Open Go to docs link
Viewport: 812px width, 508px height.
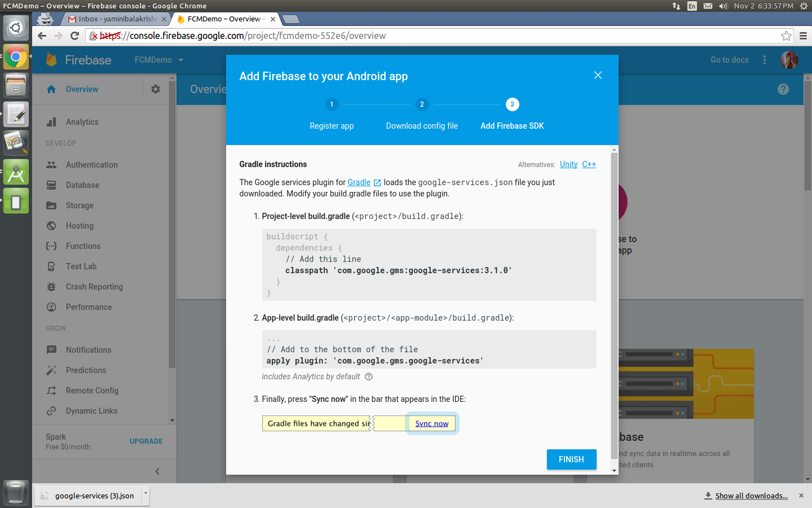[x=730, y=60]
